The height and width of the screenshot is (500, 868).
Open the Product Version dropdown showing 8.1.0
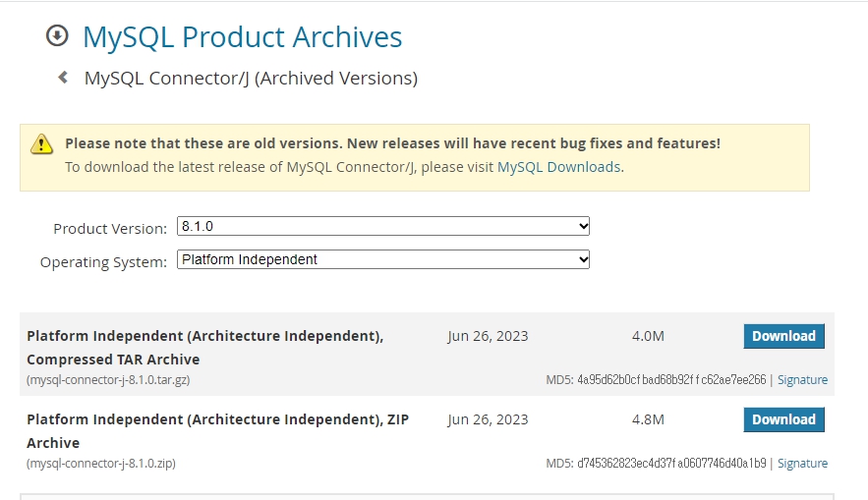[x=383, y=226]
